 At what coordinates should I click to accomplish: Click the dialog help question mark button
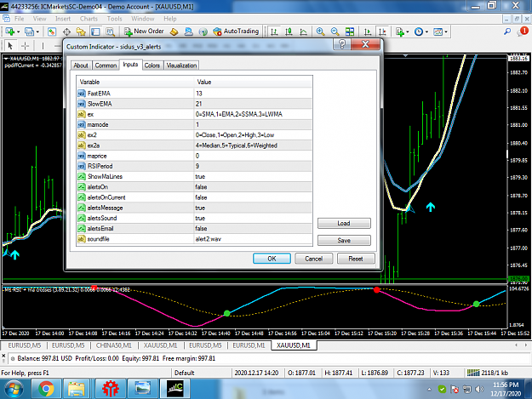pyautogui.click(x=342, y=44)
